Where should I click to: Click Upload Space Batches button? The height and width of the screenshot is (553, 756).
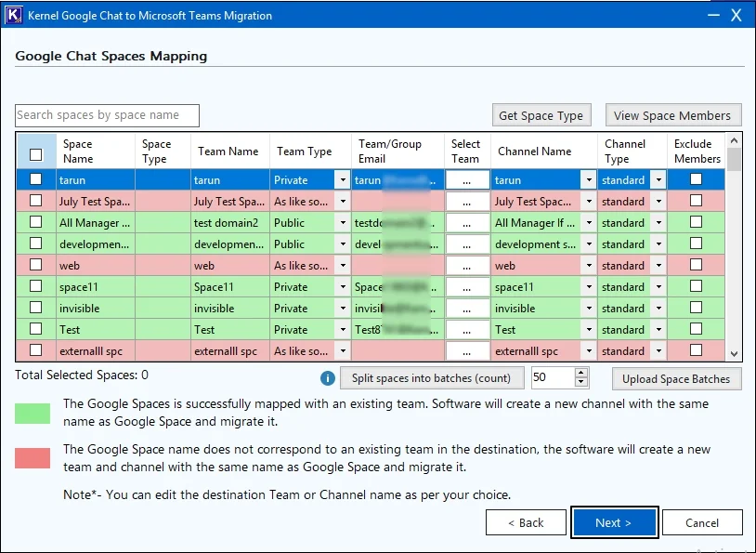click(x=676, y=379)
